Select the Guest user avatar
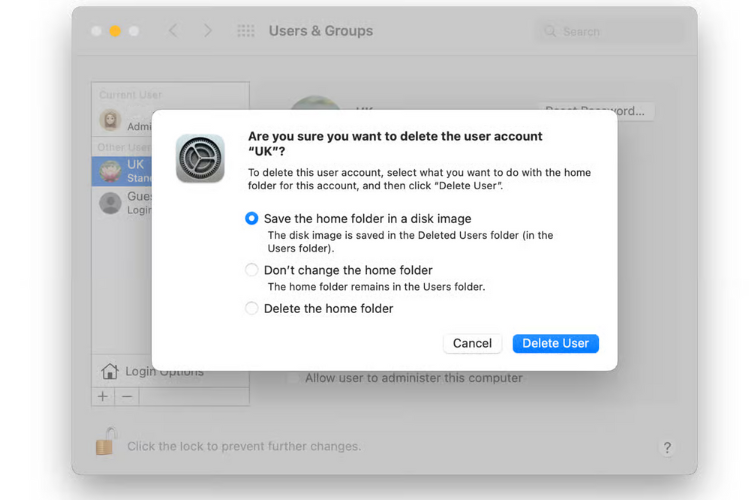750x500 pixels. pyautogui.click(x=110, y=203)
